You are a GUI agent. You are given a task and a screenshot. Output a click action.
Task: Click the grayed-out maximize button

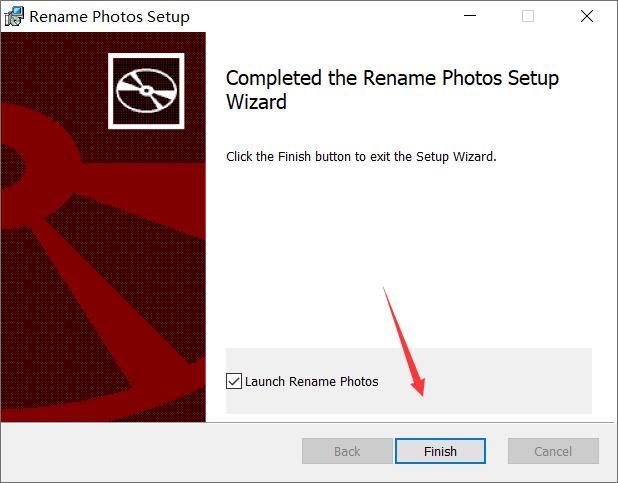click(528, 16)
